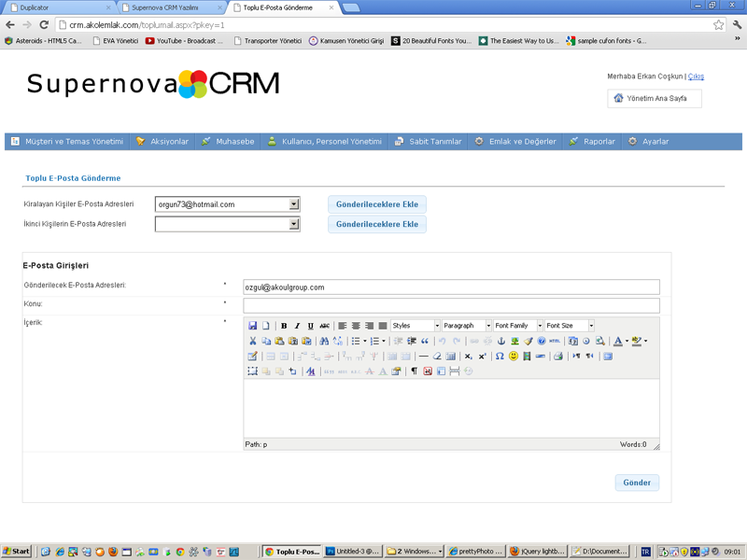Viewport: 747px width, 560px height.
Task: Open Kullanıcı, Personel Yönetimi menu
Action: [324, 142]
